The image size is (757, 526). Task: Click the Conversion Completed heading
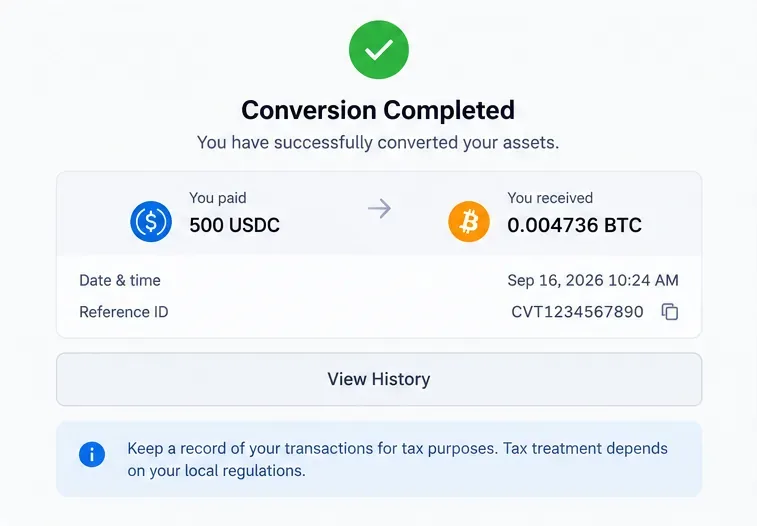(x=378, y=110)
